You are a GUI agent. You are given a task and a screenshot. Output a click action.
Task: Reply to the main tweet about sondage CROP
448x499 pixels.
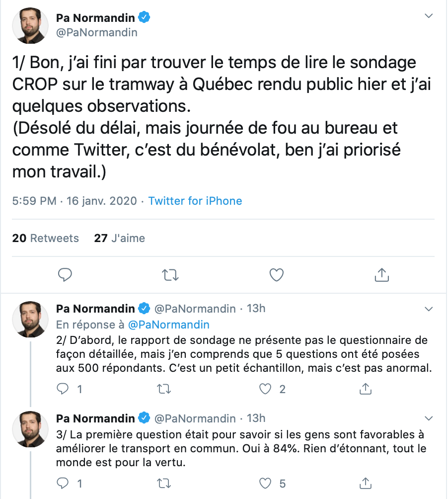pos(65,275)
